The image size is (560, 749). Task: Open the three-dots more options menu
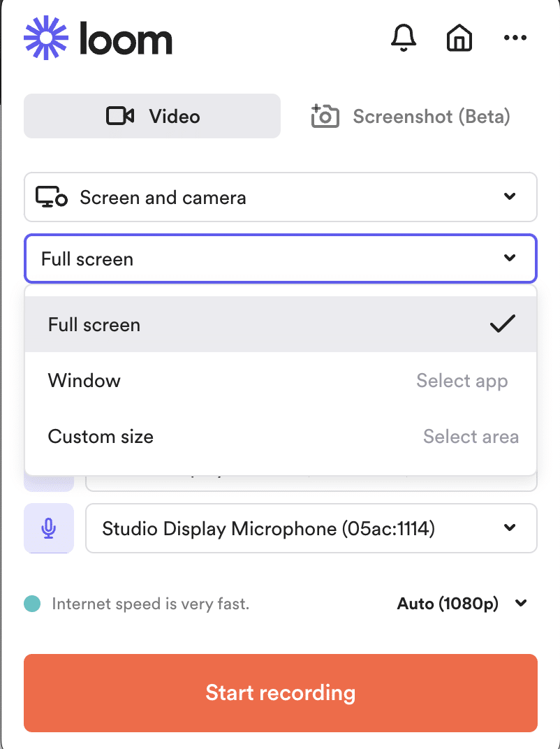coord(515,38)
